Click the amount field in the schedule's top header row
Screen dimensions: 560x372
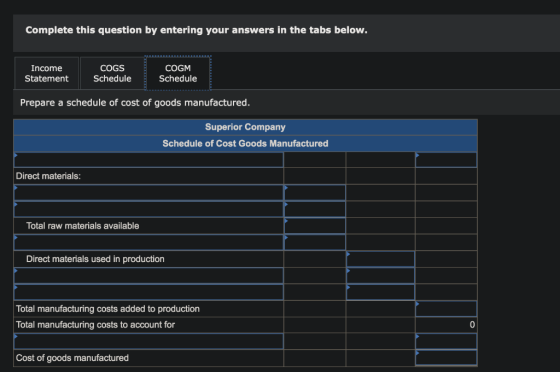point(446,160)
